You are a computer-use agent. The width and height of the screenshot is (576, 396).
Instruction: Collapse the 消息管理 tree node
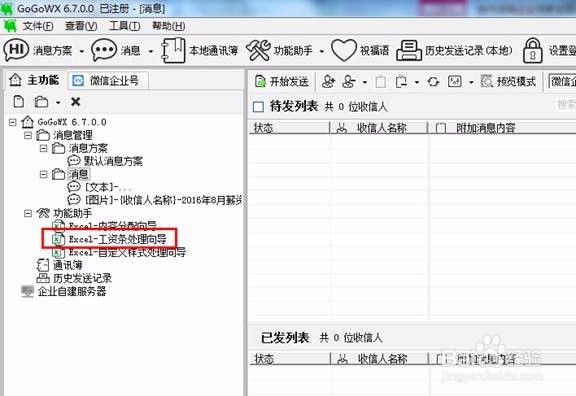28,135
